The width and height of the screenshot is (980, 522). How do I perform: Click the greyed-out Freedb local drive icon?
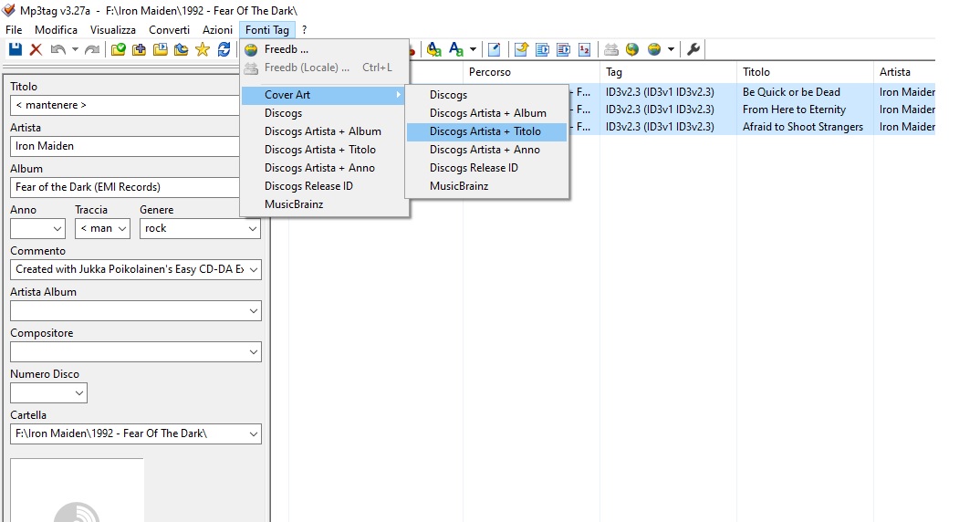(x=611, y=49)
